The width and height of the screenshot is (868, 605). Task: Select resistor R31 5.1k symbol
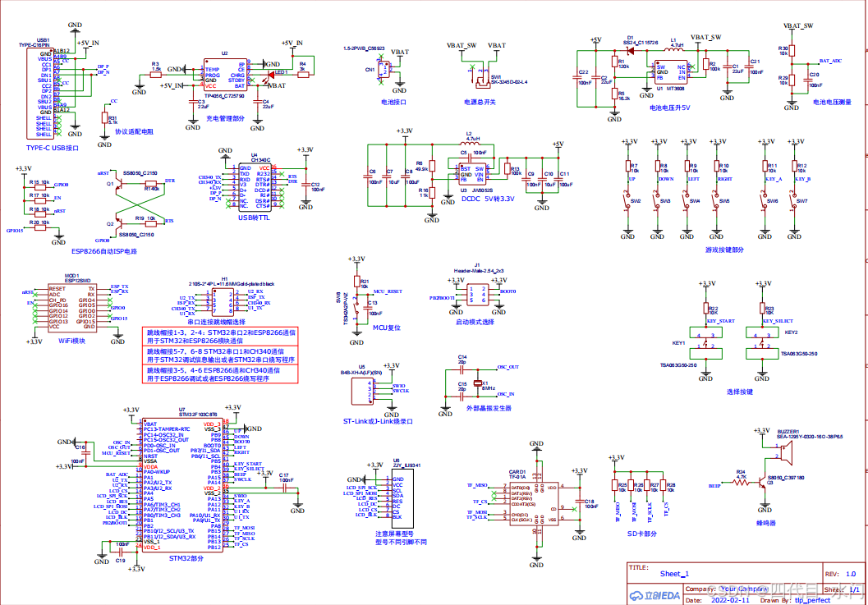click(104, 118)
